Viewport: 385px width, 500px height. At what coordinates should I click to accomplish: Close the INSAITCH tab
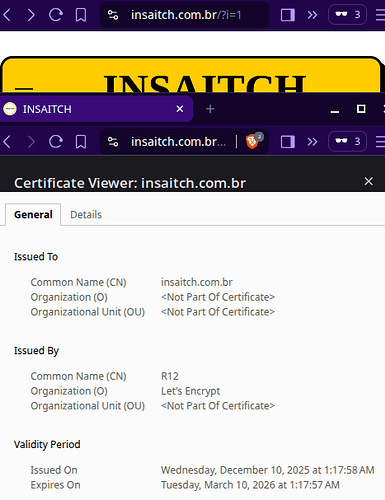click(x=180, y=109)
